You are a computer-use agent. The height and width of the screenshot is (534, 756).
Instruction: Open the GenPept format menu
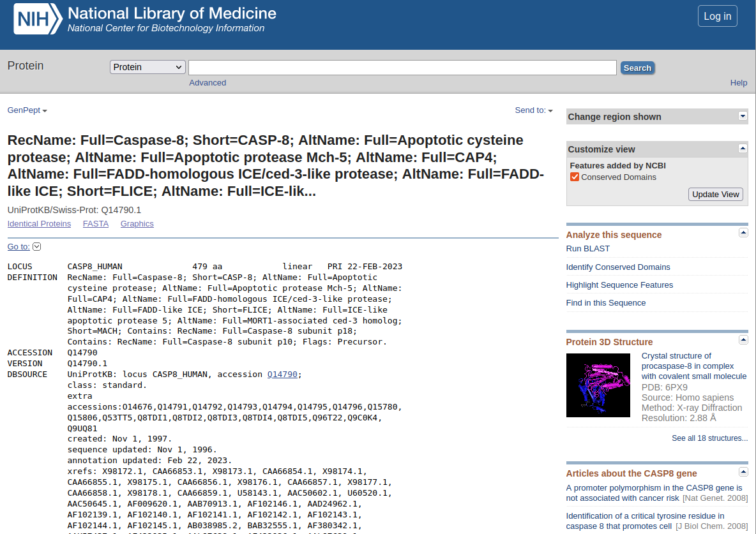pos(27,110)
